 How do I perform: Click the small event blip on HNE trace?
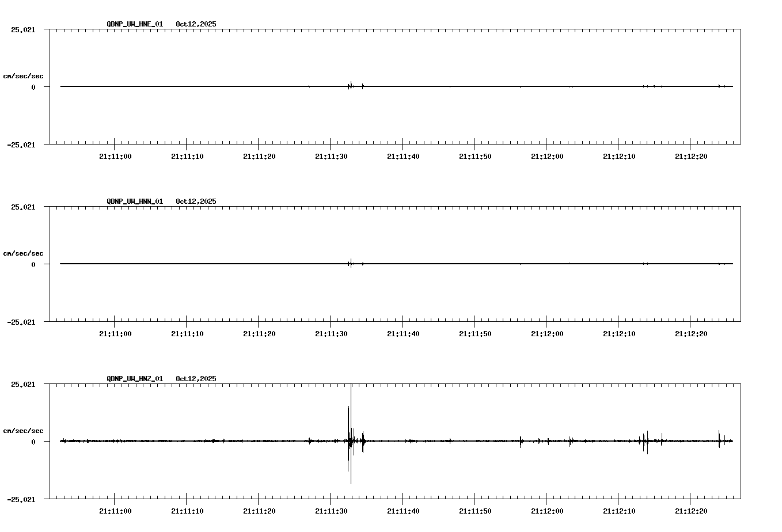click(350, 85)
